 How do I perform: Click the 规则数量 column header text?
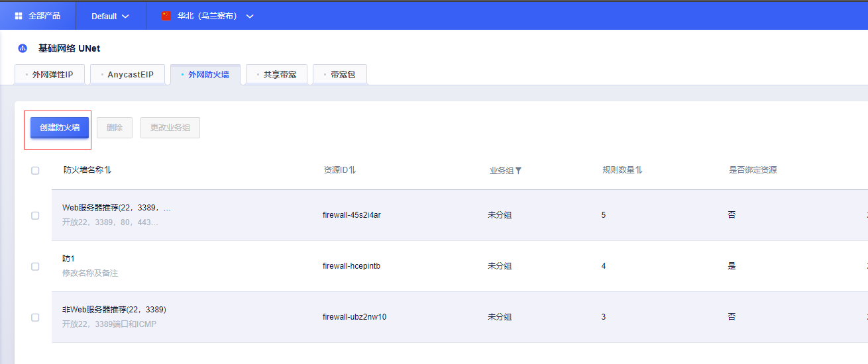coord(618,170)
